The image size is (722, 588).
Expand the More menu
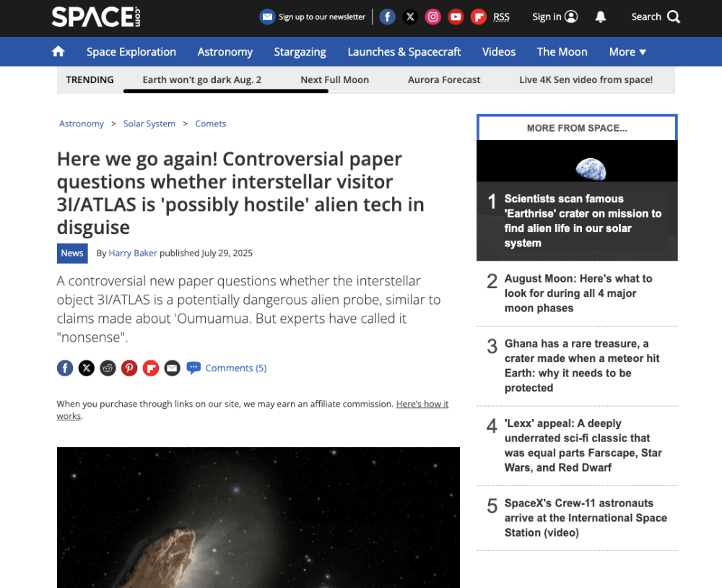point(627,51)
